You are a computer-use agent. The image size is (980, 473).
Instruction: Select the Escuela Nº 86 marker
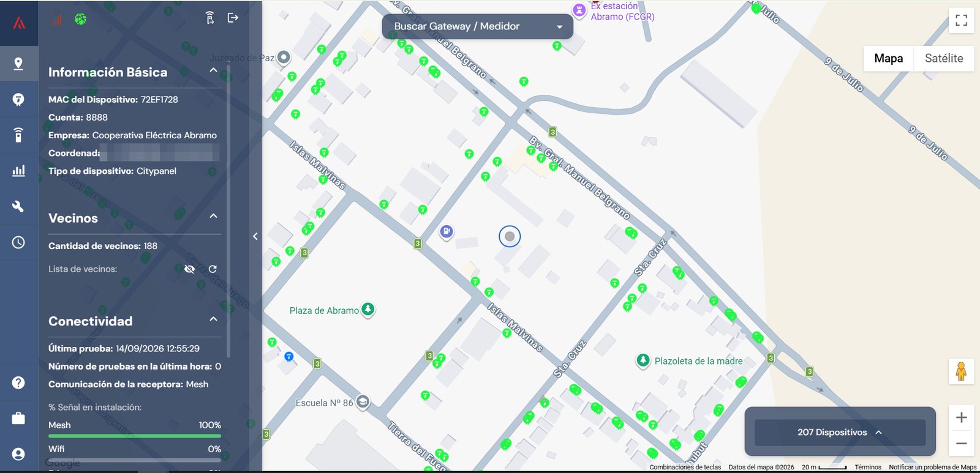(363, 402)
